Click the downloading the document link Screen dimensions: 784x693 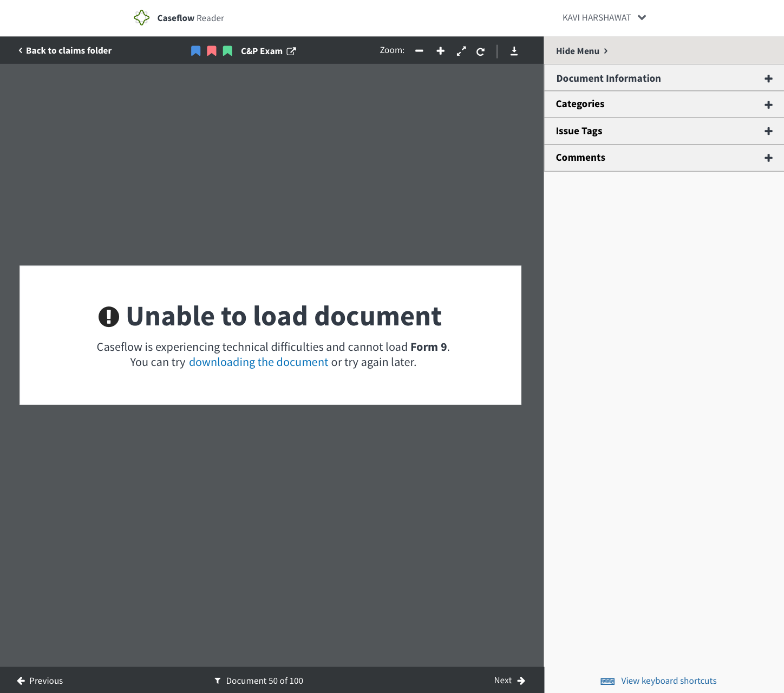[258, 362]
